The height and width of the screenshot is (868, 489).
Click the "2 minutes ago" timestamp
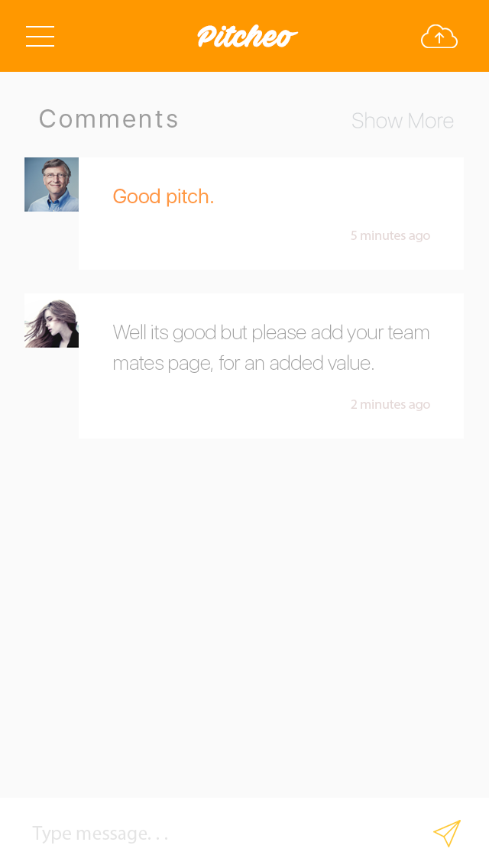[390, 405]
